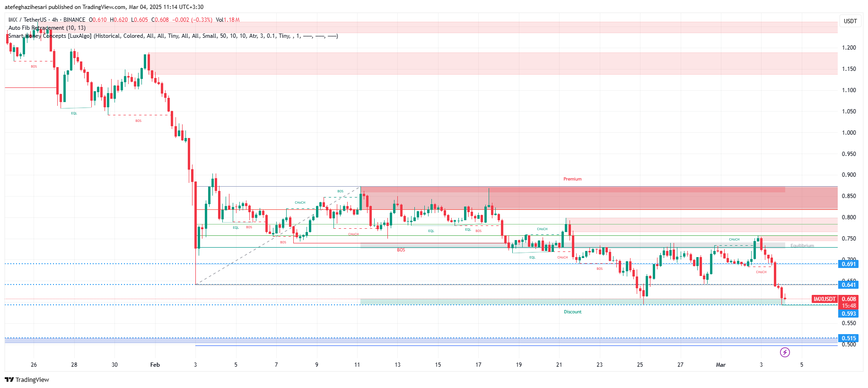Click the published-on TradingView.com header text

pos(104,7)
